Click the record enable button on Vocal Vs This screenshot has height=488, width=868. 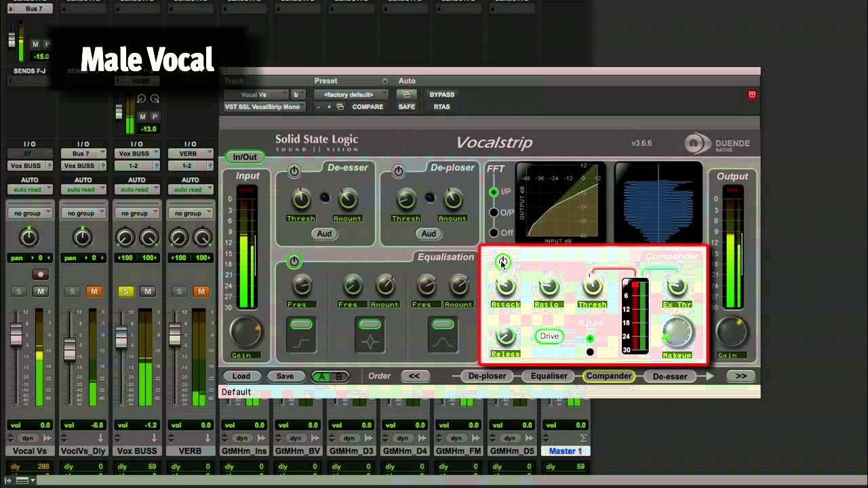click(x=41, y=274)
